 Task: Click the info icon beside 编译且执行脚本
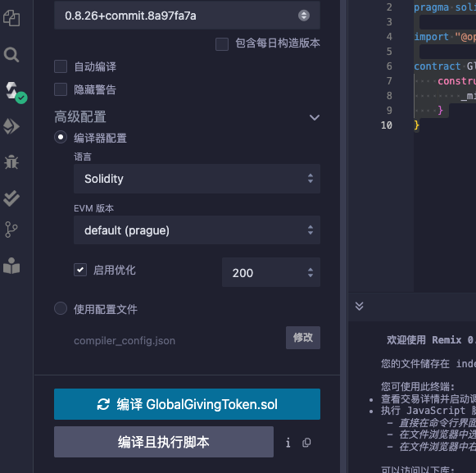pyautogui.click(x=288, y=443)
